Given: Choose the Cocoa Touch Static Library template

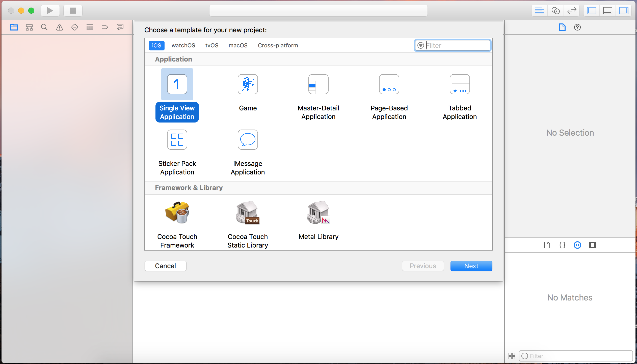Looking at the screenshot, I should (x=248, y=224).
